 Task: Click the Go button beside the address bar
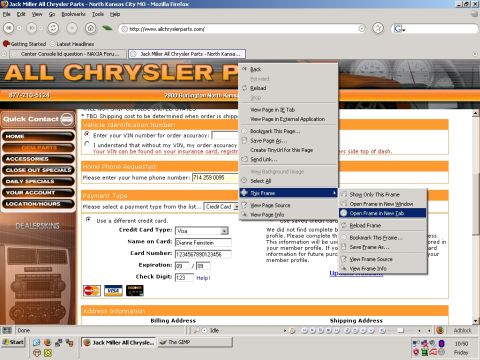click(378, 28)
